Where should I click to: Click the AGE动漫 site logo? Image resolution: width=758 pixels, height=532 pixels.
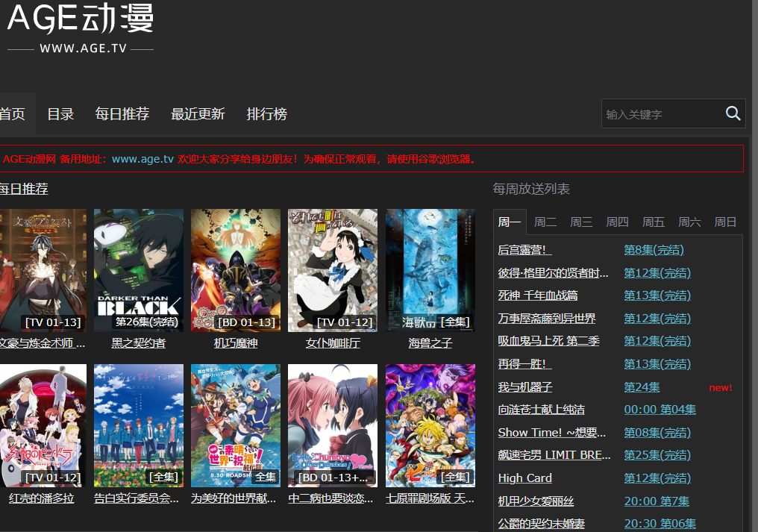coord(81,28)
